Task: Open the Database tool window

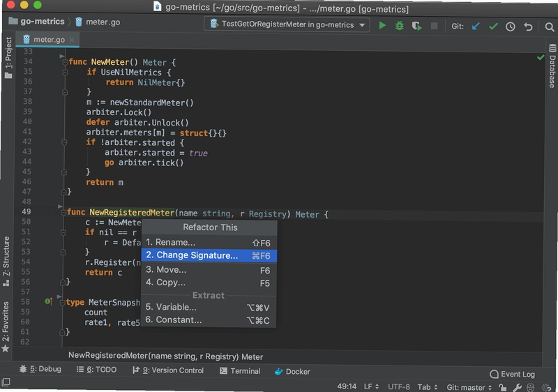Action: coord(552,66)
